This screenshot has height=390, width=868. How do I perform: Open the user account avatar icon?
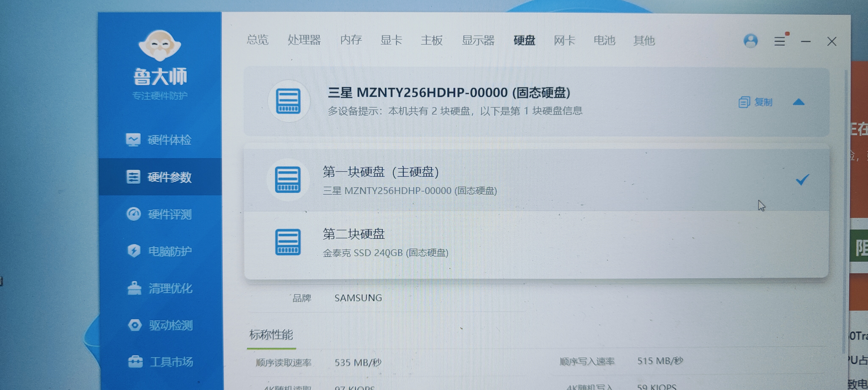click(750, 41)
